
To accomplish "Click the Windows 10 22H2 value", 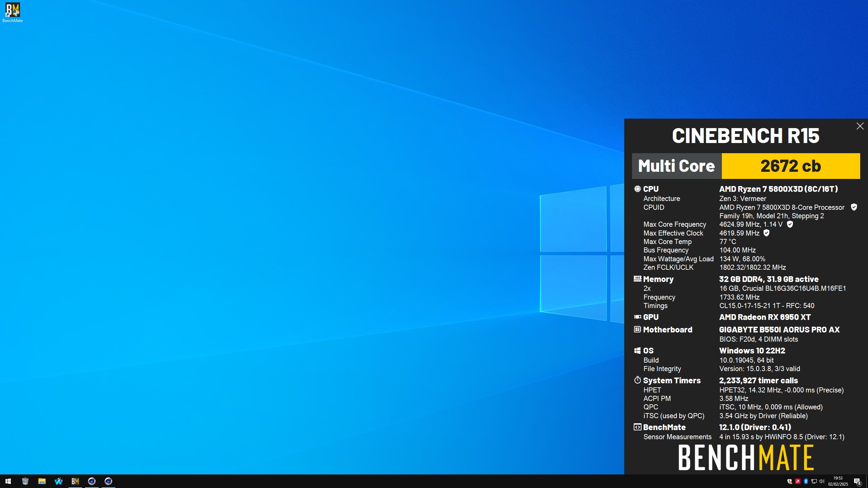I will 752,351.
